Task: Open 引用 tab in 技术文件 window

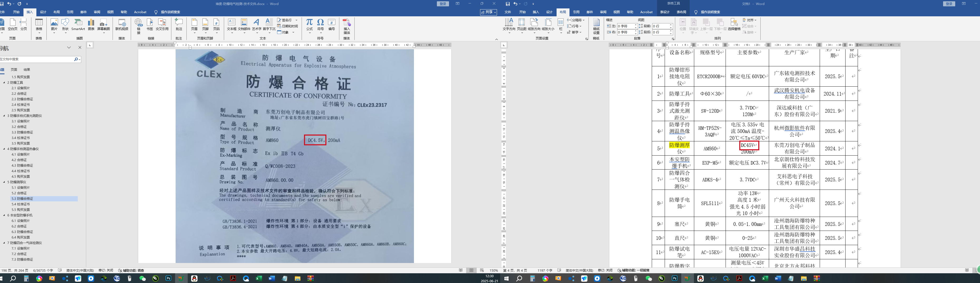Action: [70, 12]
